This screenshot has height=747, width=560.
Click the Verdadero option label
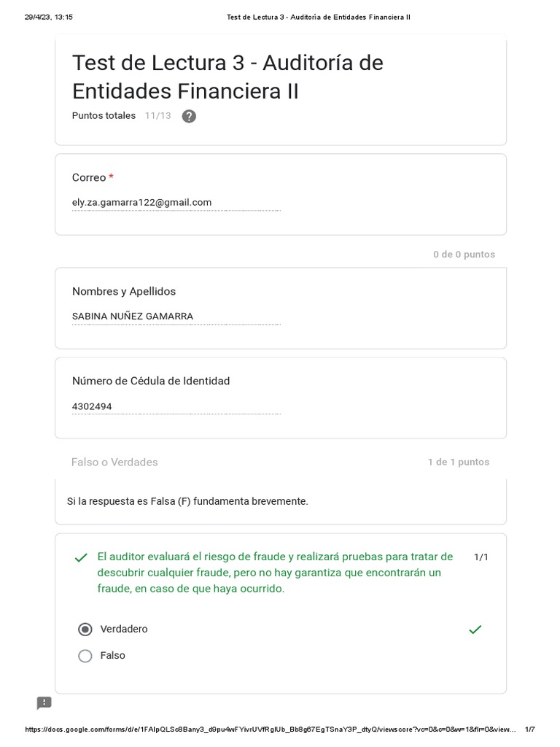coord(124,630)
